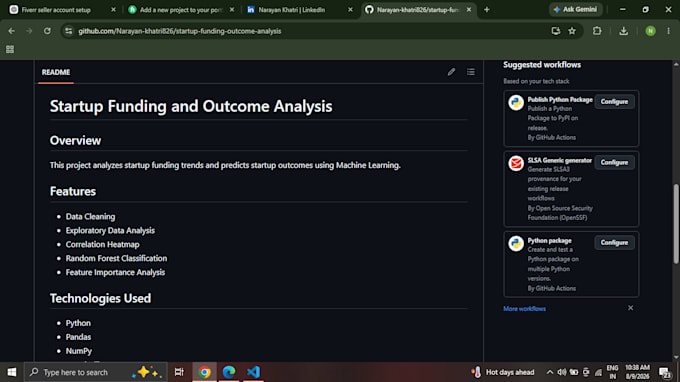Image resolution: width=680 pixels, height=382 pixels.
Task: Open the taskbar clock and date
Action: click(637, 372)
